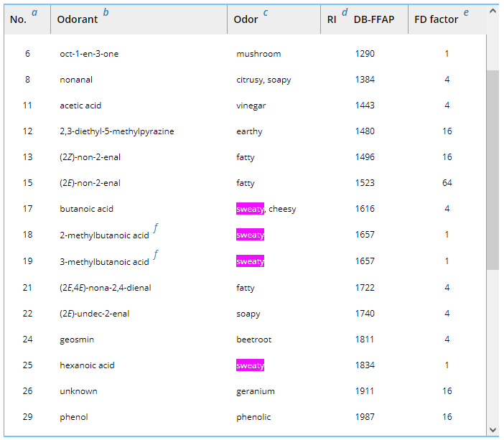Click footnote link a beside No. header
Image resolution: width=504 pixels, height=440 pixels.
click(x=35, y=13)
